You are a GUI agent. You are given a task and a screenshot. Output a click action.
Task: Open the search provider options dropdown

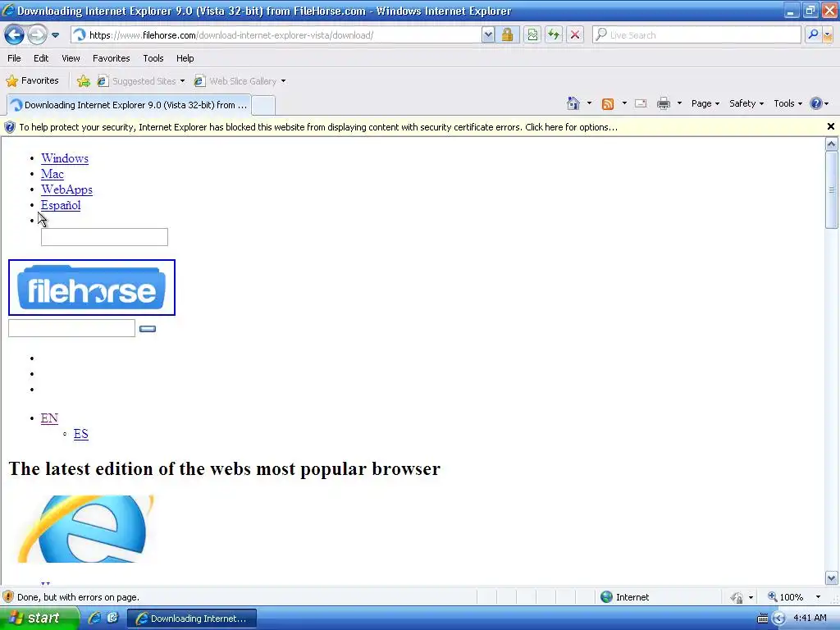pyautogui.click(x=829, y=35)
